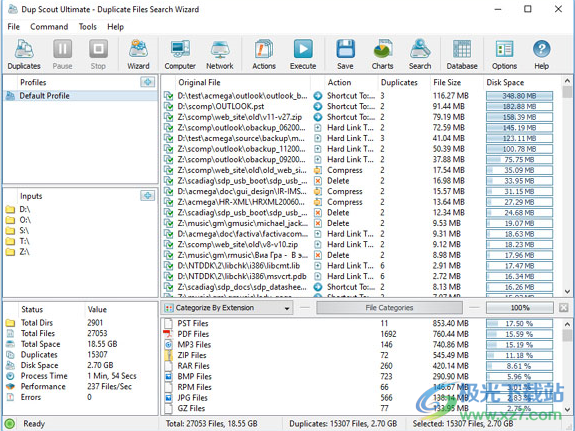Sort by File Size column header

[447, 83]
